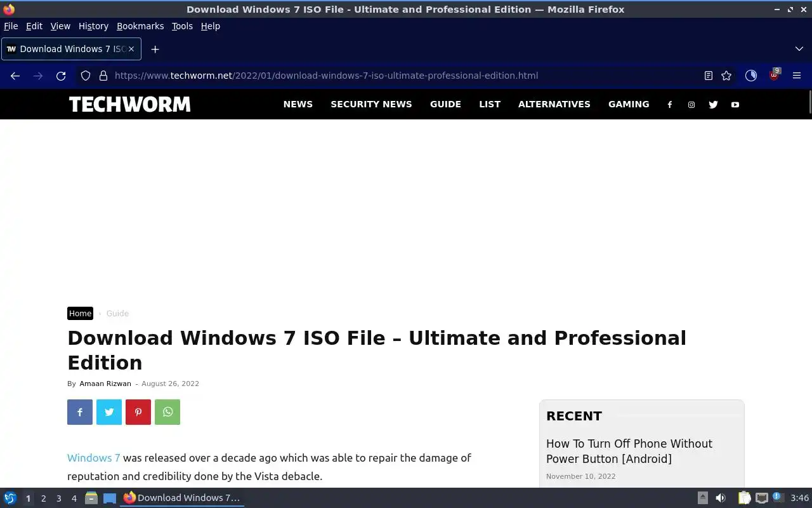
Task: Share the article on Facebook
Action: 80,412
